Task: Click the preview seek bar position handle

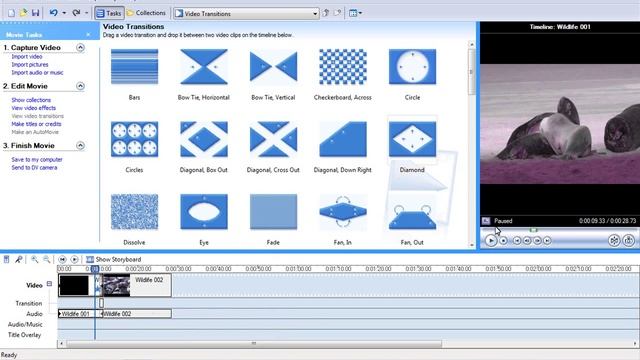Action: coord(533,230)
